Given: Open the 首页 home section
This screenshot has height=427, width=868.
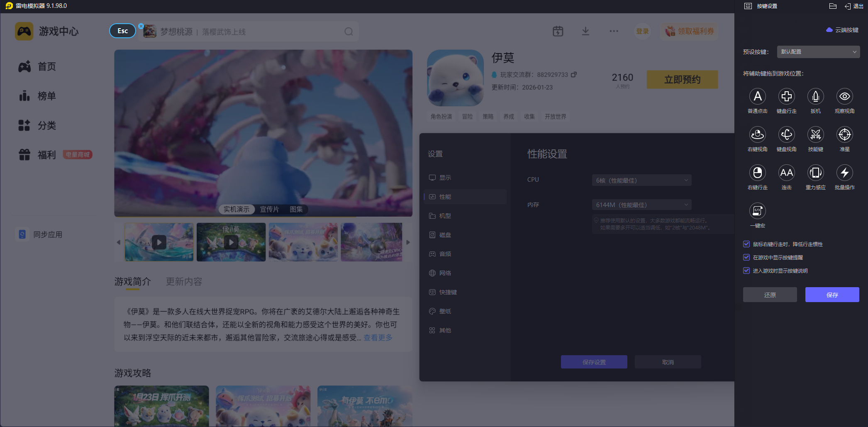Looking at the screenshot, I should point(37,66).
